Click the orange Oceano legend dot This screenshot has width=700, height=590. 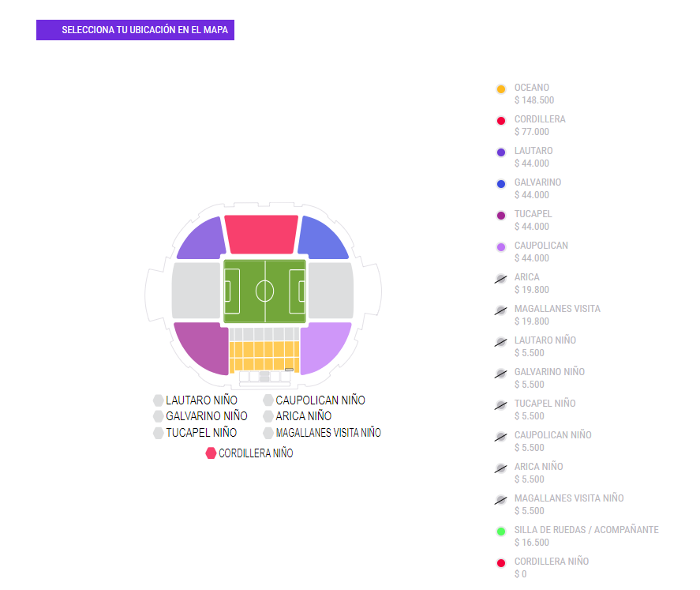coord(501,88)
